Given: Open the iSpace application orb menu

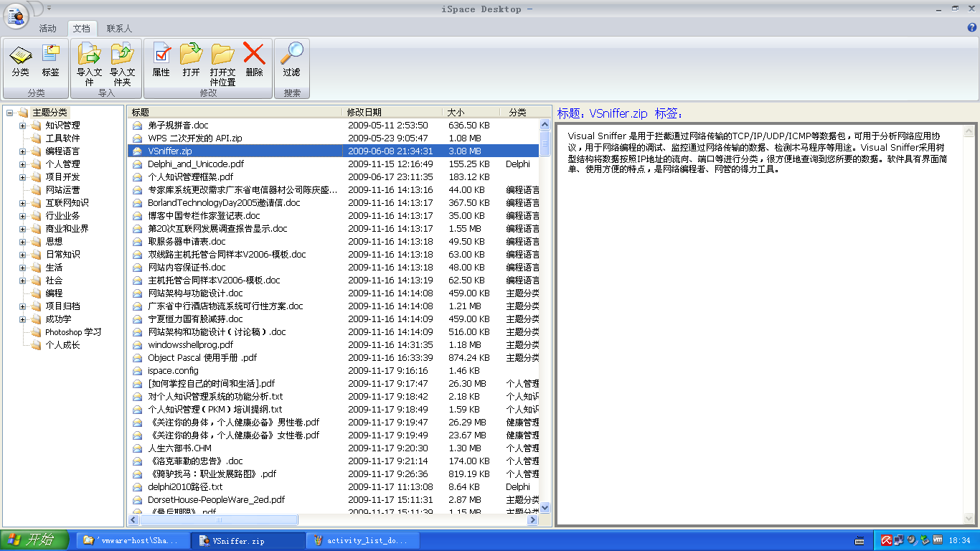Looking at the screenshot, I should (15, 15).
